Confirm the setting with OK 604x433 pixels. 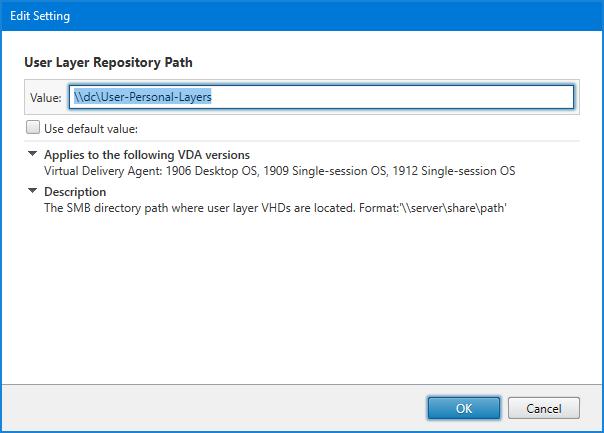[463, 408]
